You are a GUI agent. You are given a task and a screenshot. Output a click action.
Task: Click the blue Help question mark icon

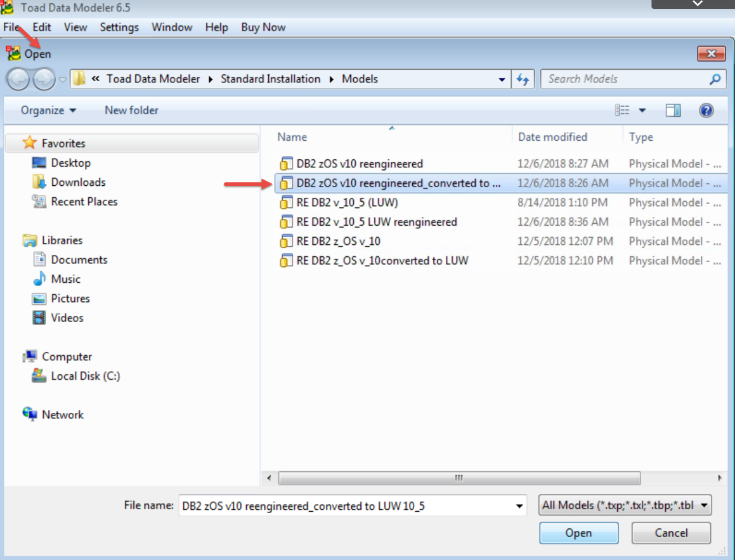point(706,110)
